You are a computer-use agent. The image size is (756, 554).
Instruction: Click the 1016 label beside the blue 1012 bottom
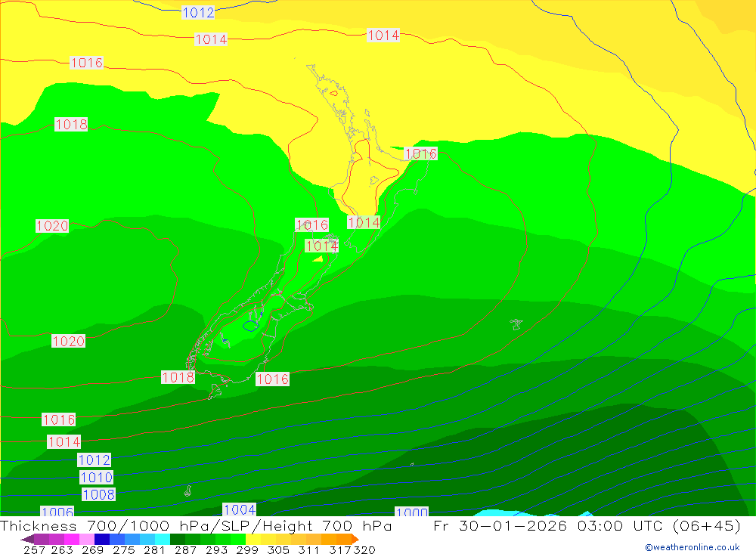pos(59,420)
